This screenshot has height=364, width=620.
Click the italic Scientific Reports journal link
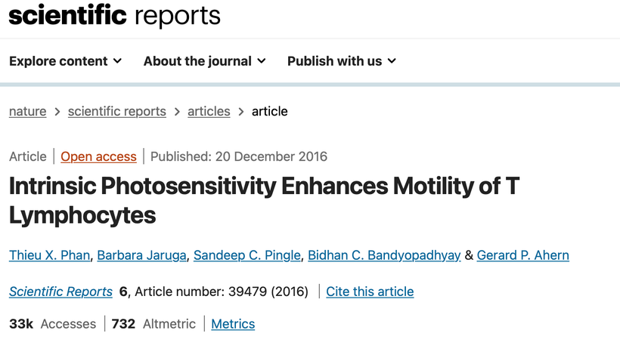[60, 292]
